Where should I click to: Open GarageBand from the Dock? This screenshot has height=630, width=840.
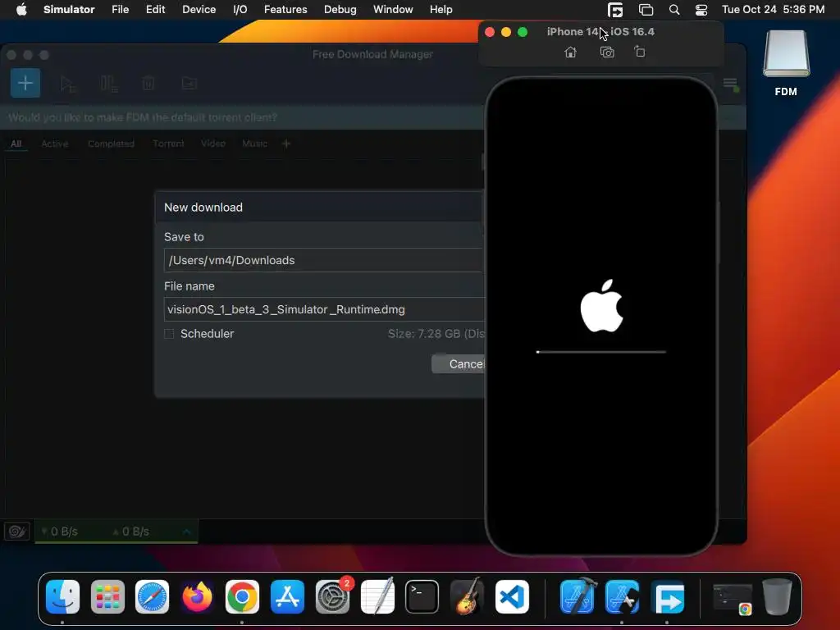(467, 597)
